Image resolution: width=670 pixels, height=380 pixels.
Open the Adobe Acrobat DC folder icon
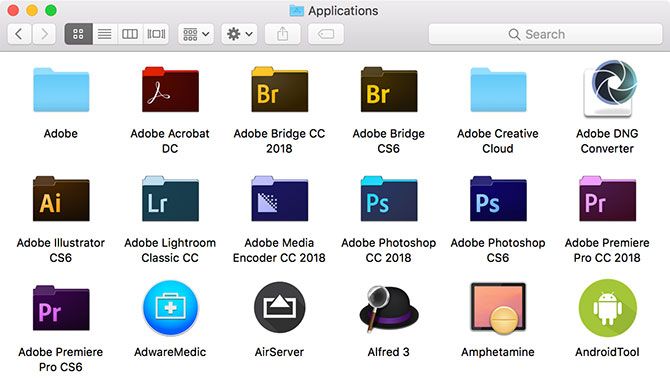[x=170, y=89]
